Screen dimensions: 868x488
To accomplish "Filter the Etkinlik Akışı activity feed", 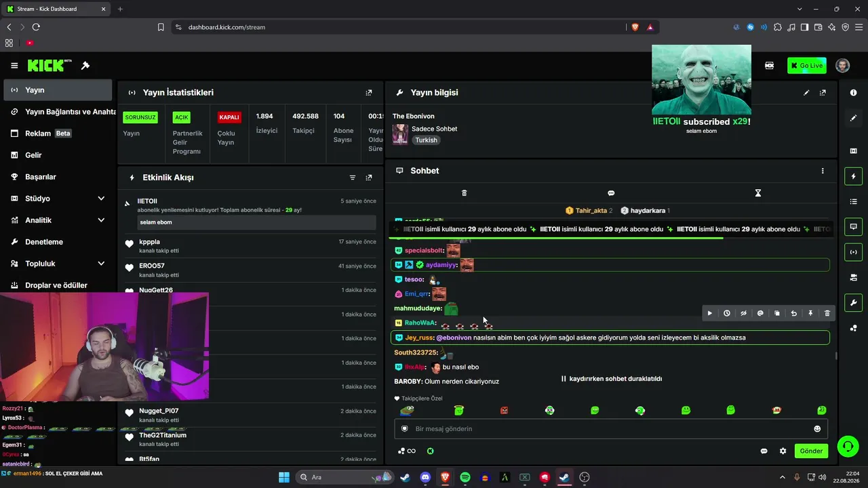I will (x=353, y=178).
